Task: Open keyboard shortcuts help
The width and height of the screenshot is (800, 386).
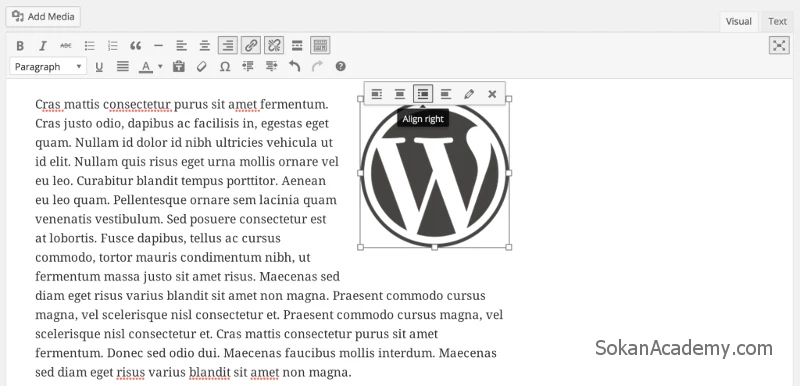Action: click(x=341, y=67)
